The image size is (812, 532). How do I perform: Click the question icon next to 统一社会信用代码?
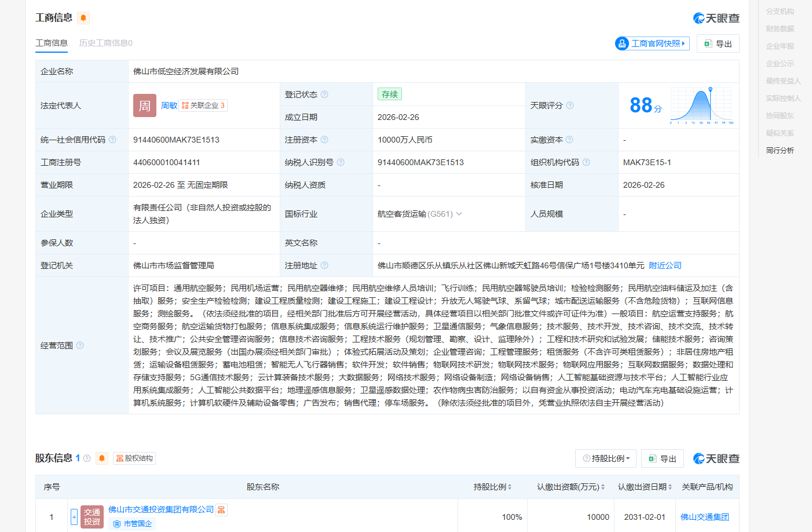112,140
